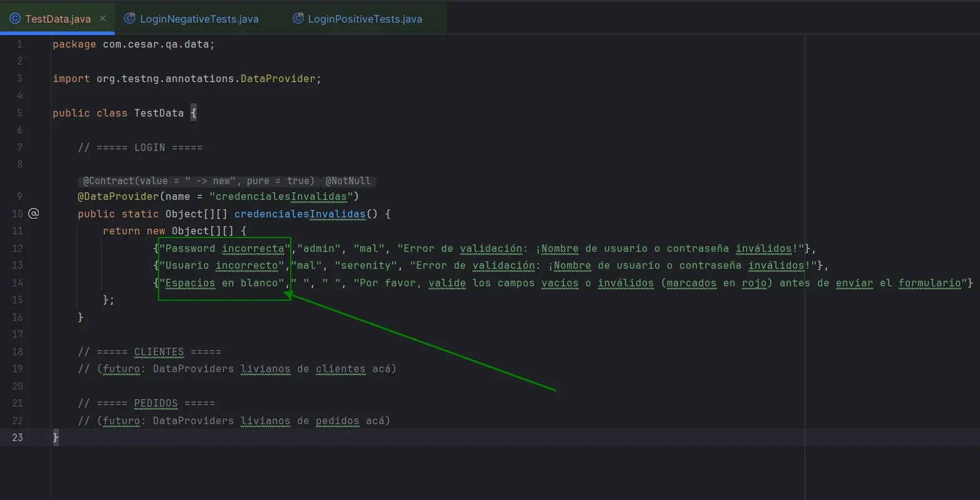Click the class icon on the TestData.java tab
980x500 pixels.
tap(14, 18)
